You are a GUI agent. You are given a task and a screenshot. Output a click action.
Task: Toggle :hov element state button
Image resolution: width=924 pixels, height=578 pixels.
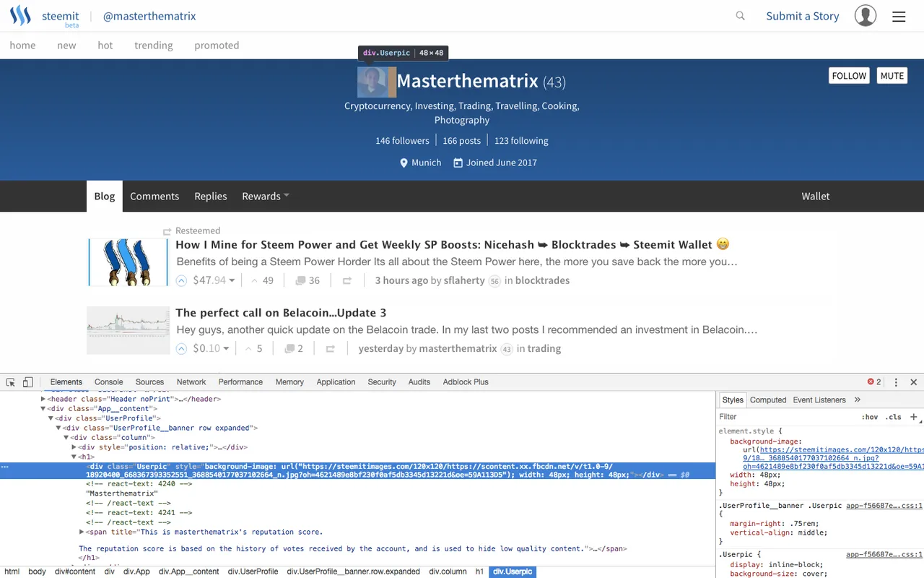(x=870, y=417)
